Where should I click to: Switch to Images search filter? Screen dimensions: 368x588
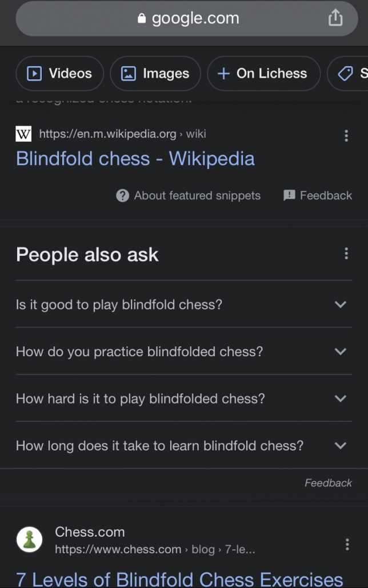pyautogui.click(x=155, y=74)
